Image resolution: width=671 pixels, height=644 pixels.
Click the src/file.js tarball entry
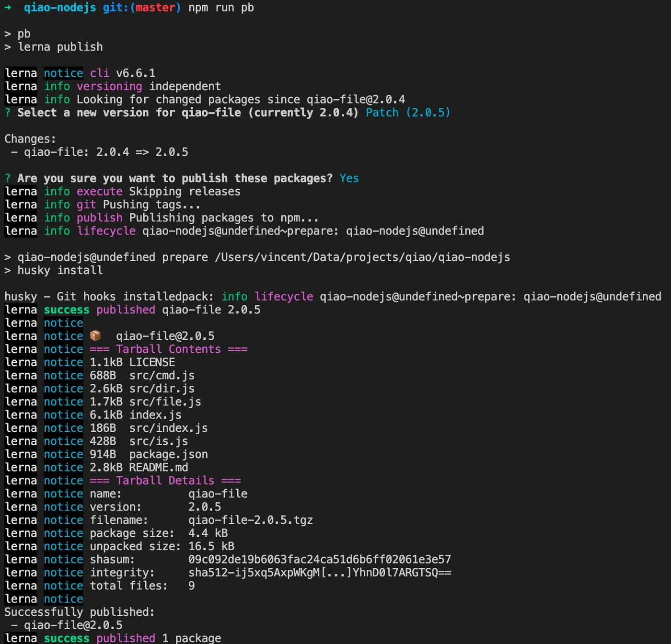(165, 402)
